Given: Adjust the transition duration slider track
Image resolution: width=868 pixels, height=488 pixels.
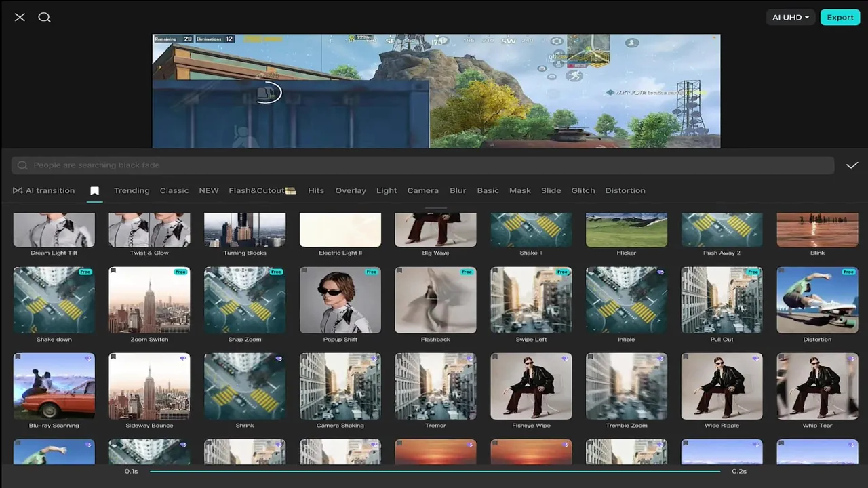Looking at the screenshot, I should point(435,471).
